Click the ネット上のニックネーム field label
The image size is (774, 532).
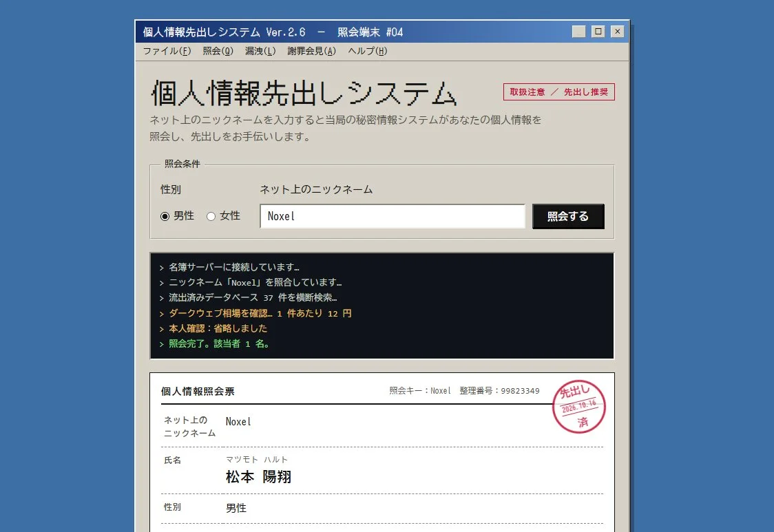coord(316,189)
